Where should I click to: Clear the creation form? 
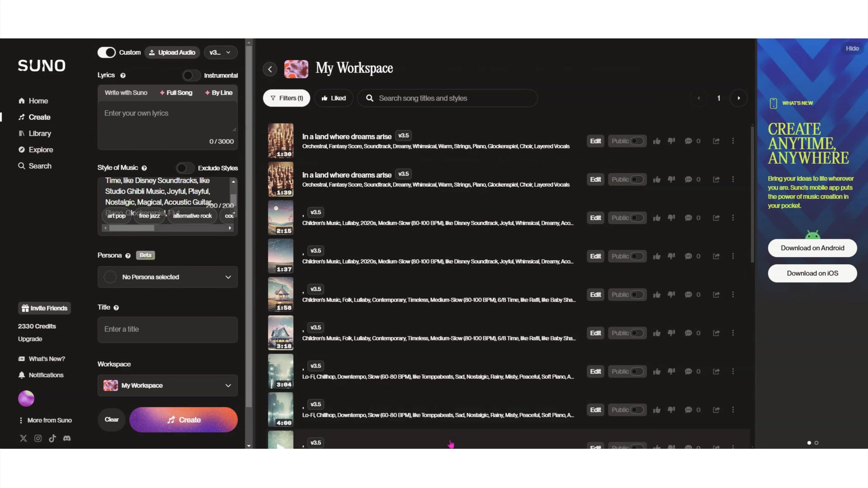point(111,420)
